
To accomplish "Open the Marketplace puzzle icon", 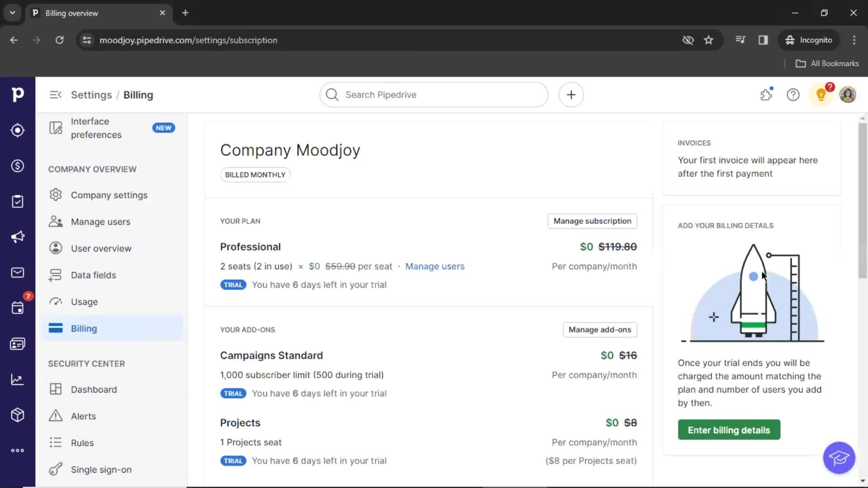I will pyautogui.click(x=766, y=95).
